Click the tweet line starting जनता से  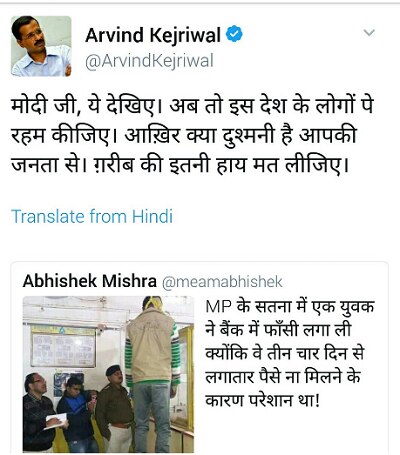click(180, 165)
